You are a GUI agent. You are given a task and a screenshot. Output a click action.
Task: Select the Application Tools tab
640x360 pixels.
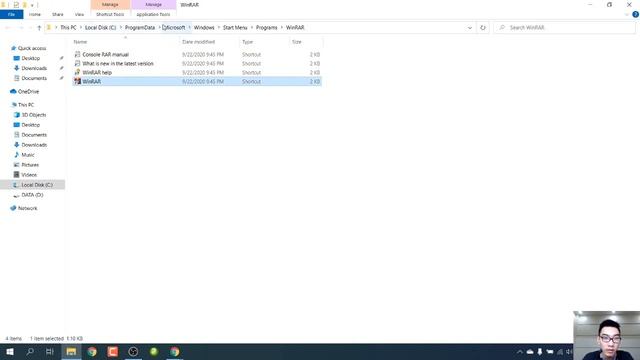click(x=153, y=14)
